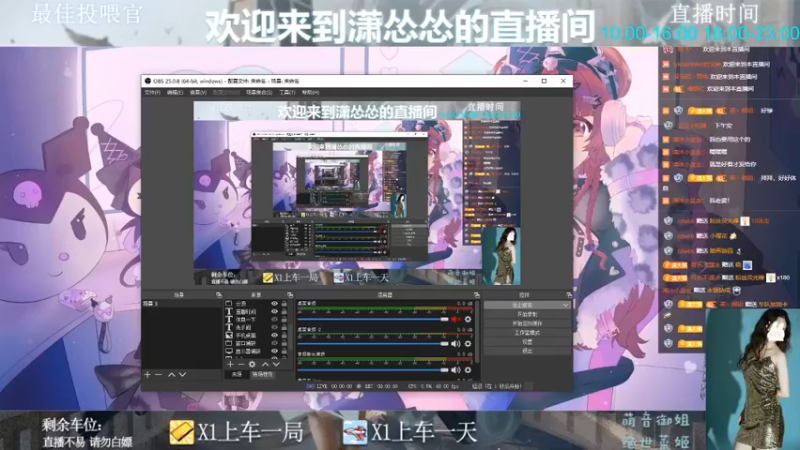Pop out the Scenes dock icon

[x=219, y=295]
